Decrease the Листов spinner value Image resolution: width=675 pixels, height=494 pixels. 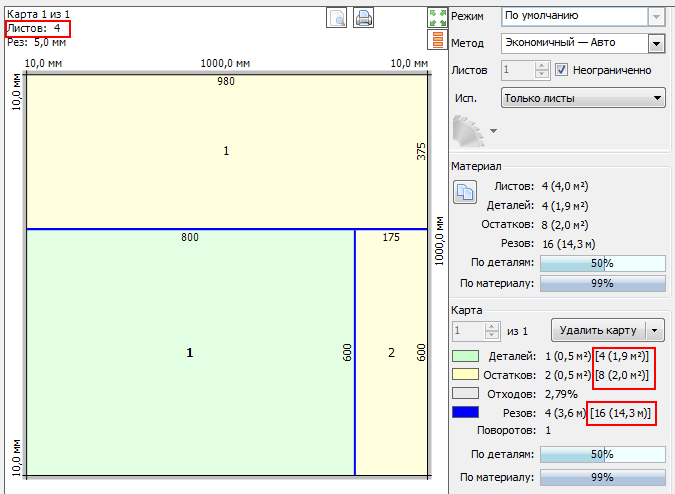542,74
